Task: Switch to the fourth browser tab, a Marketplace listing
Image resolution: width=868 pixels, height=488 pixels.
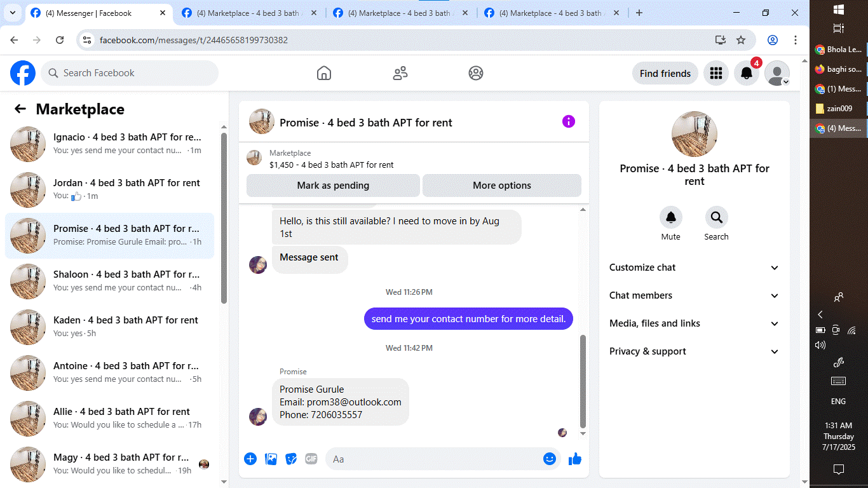Action: [x=552, y=13]
